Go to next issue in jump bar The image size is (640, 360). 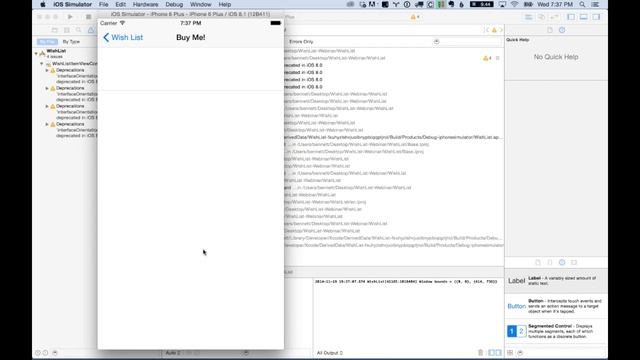[x=501, y=30]
